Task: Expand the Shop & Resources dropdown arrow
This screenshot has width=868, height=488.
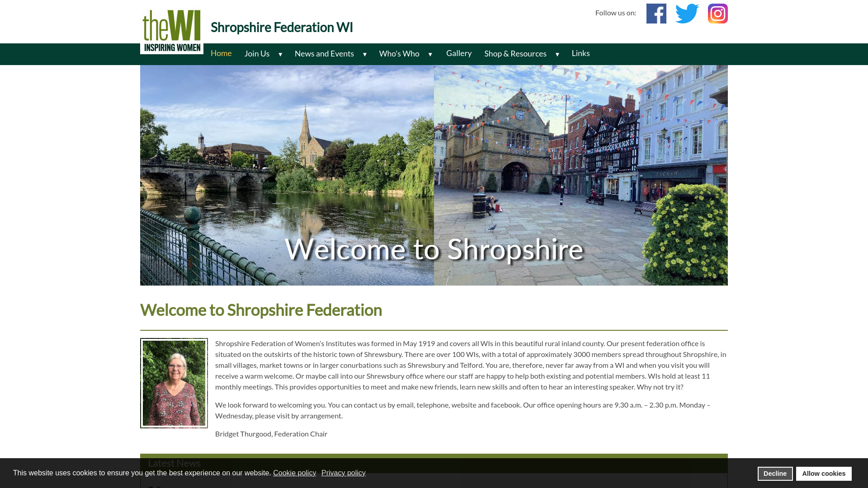Action: [x=557, y=54]
